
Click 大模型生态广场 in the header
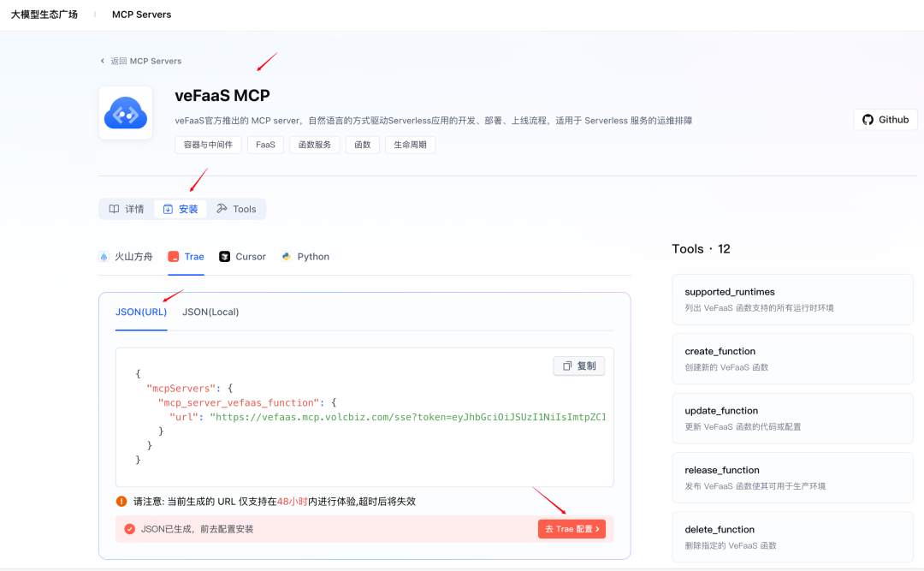pos(44,15)
